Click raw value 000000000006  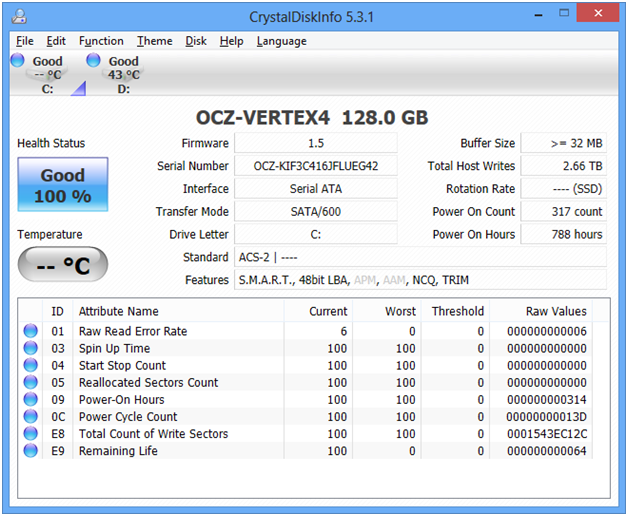tap(547, 331)
